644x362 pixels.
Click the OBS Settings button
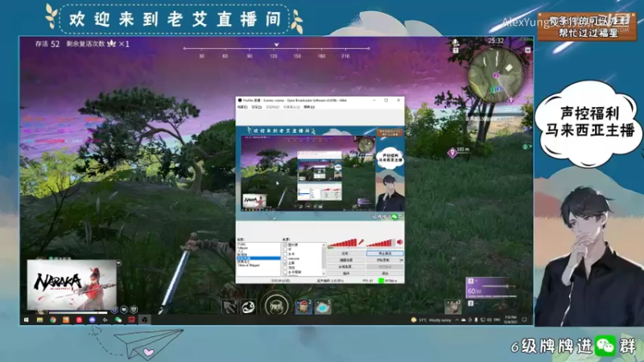(x=346, y=253)
